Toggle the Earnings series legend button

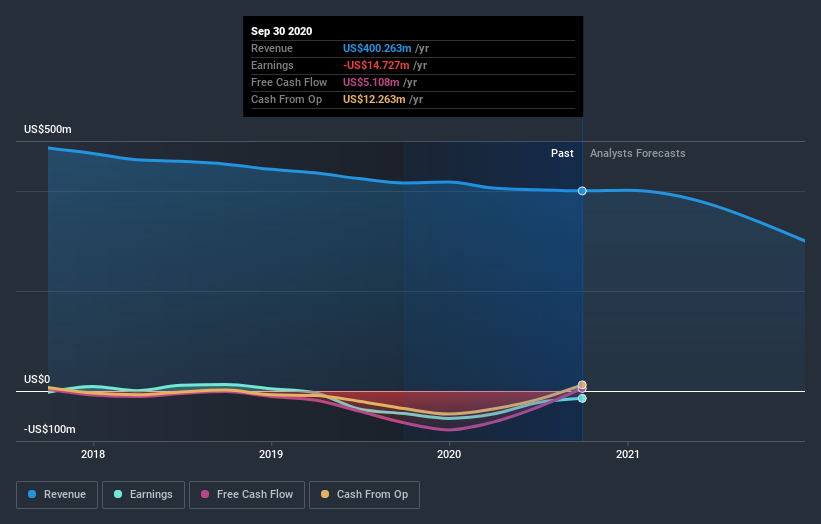tap(143, 495)
